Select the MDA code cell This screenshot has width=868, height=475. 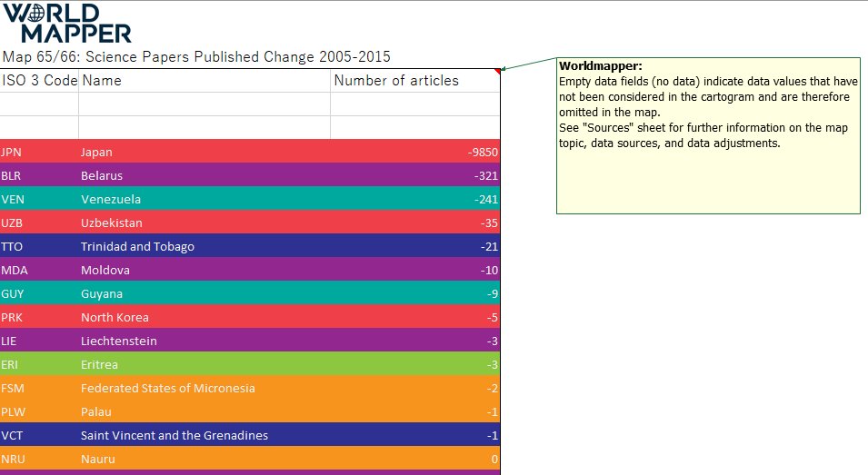click(39, 270)
